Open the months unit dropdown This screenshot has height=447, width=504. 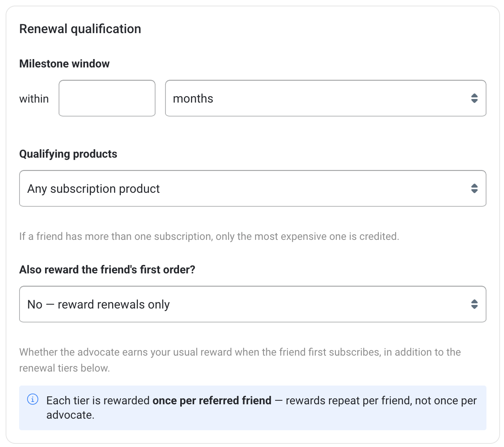click(326, 98)
